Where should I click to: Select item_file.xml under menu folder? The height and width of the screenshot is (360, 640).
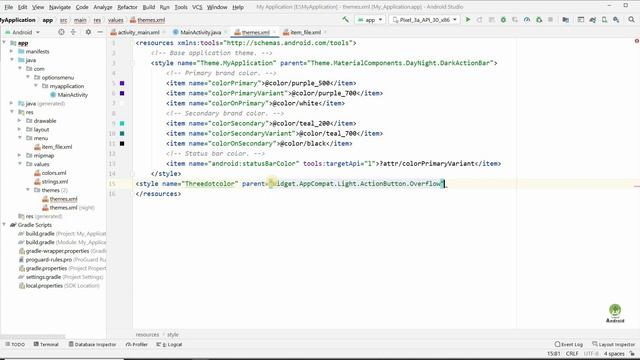pos(53,147)
